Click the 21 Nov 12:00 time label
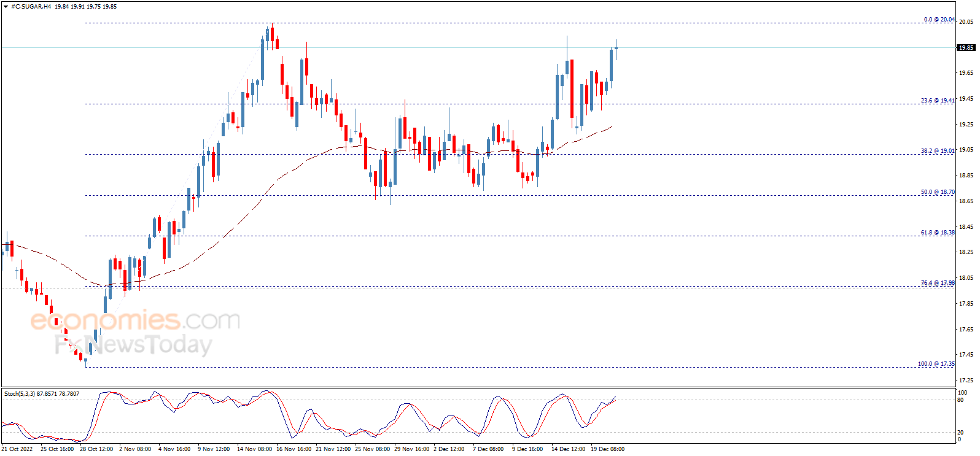The width and height of the screenshot is (980, 456). click(333, 449)
